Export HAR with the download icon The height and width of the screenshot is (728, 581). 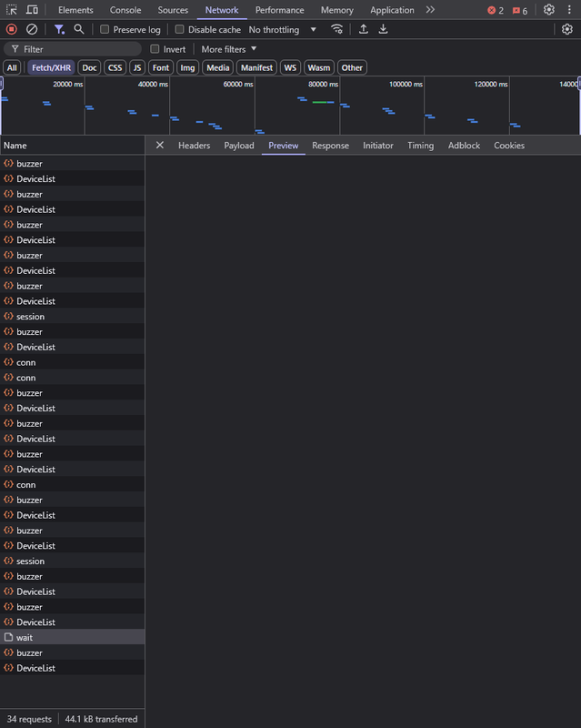[383, 29]
